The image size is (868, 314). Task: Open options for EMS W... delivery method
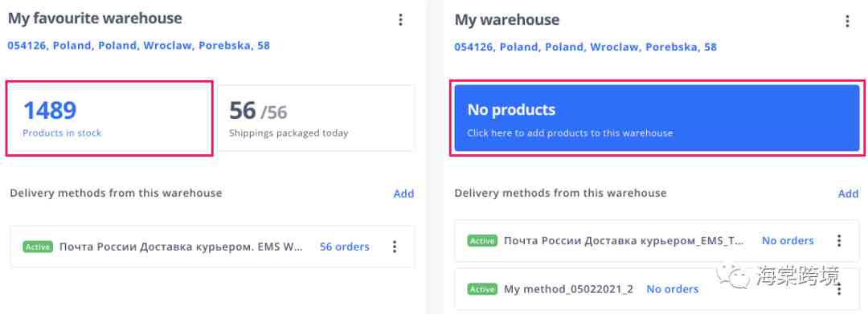click(394, 247)
